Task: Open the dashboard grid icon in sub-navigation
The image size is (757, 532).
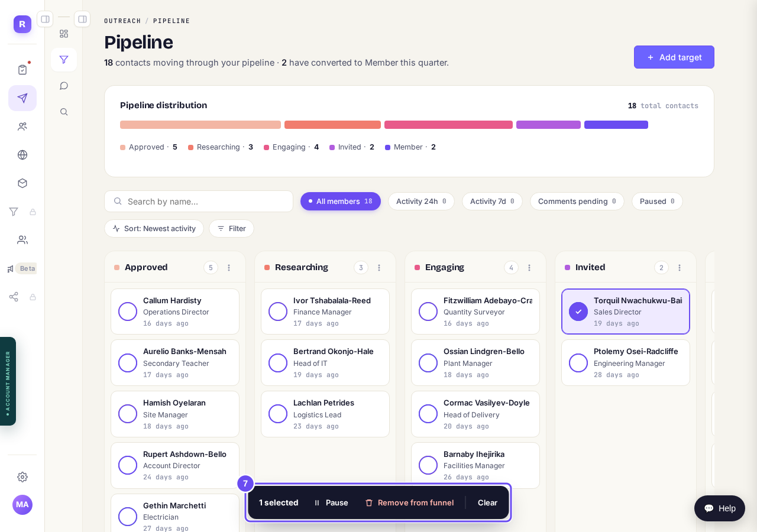Action: [x=64, y=34]
